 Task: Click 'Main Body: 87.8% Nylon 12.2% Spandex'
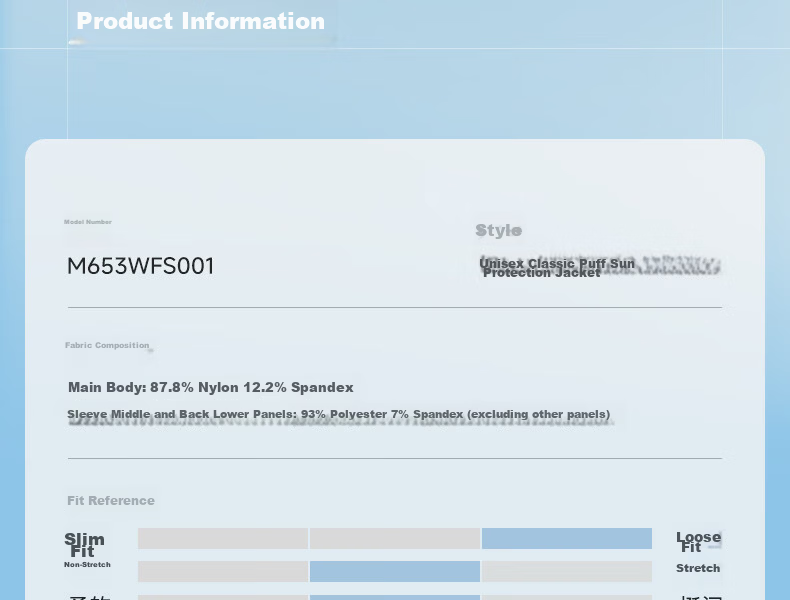[211, 387]
